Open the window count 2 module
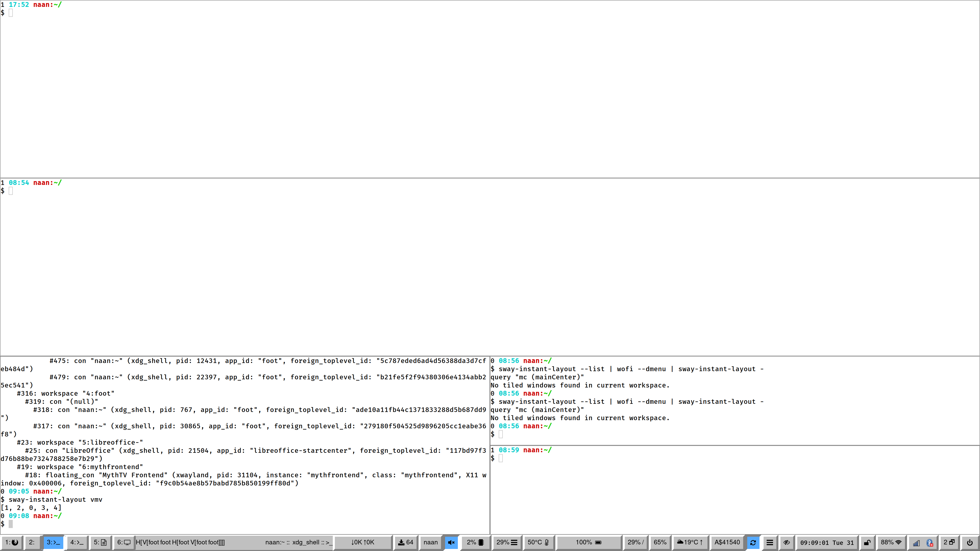The width and height of the screenshot is (980, 551). pyautogui.click(x=949, y=542)
